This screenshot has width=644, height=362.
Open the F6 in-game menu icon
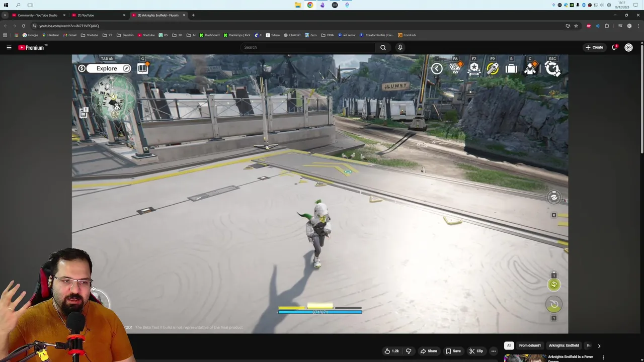coord(455,68)
